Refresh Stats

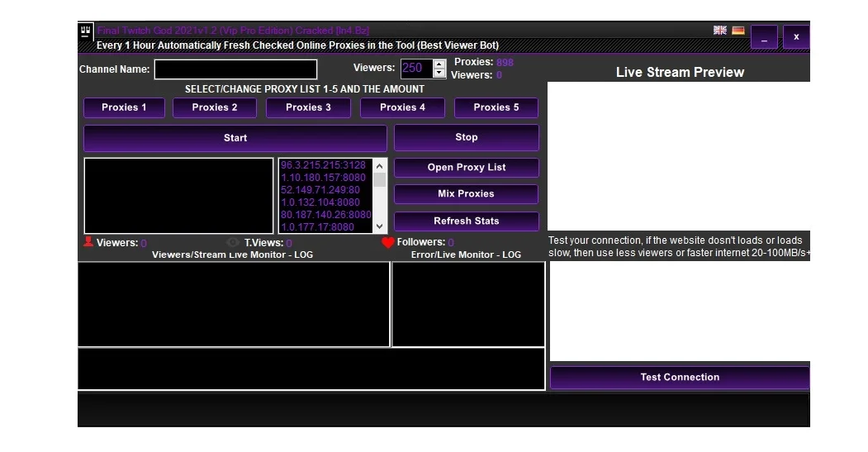466,221
